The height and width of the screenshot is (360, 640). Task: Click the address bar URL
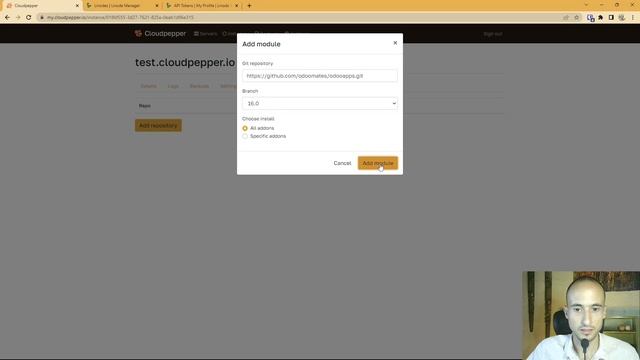pyautogui.click(x=120, y=18)
